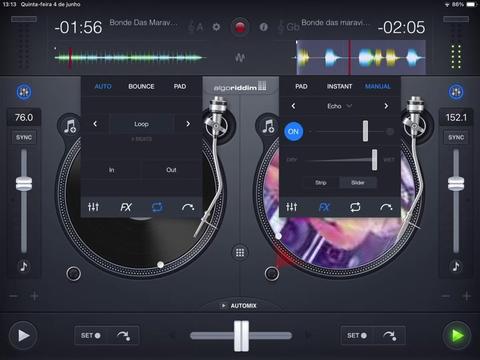480x360 pixels.
Task: Start recording with the red record button
Action: point(240,27)
